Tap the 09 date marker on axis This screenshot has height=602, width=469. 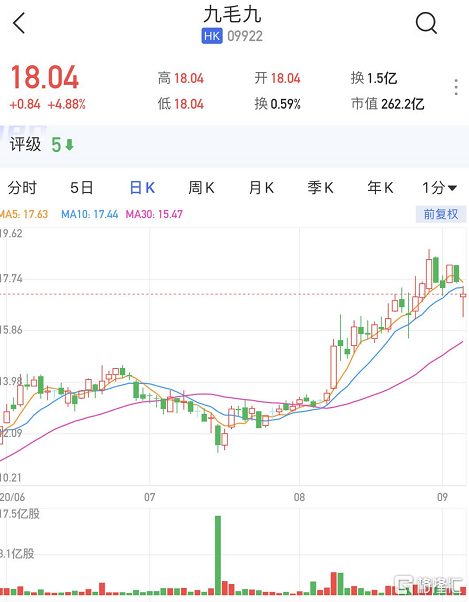click(443, 497)
